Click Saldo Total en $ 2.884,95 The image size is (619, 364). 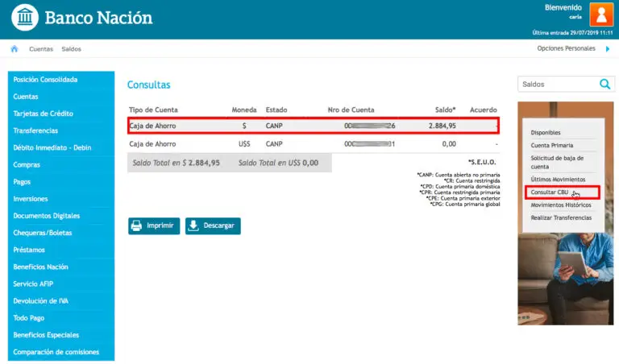(176, 163)
